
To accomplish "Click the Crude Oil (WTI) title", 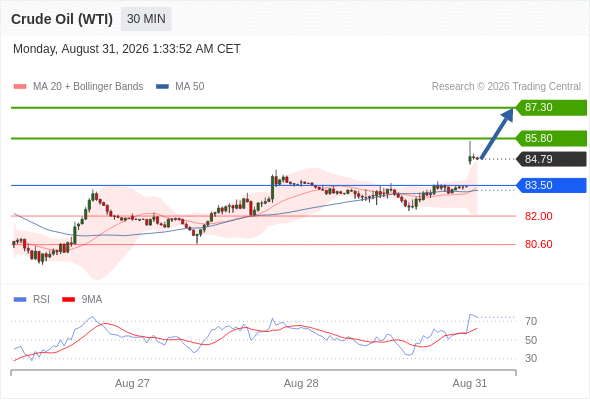I will tap(62, 19).
